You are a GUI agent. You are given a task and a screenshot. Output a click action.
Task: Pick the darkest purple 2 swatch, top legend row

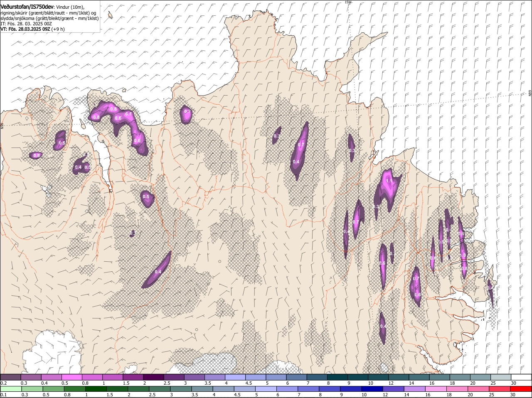tap(153, 377)
